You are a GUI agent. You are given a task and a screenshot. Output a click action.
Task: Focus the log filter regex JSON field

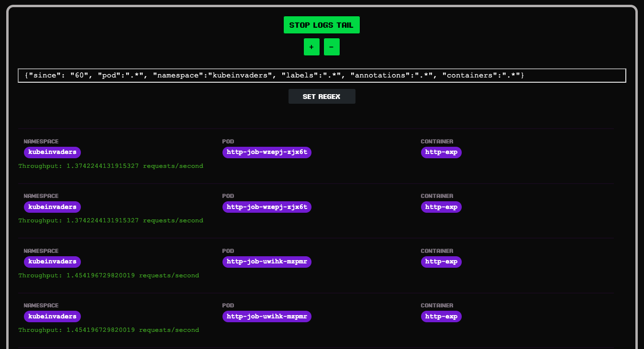pyautogui.click(x=322, y=76)
